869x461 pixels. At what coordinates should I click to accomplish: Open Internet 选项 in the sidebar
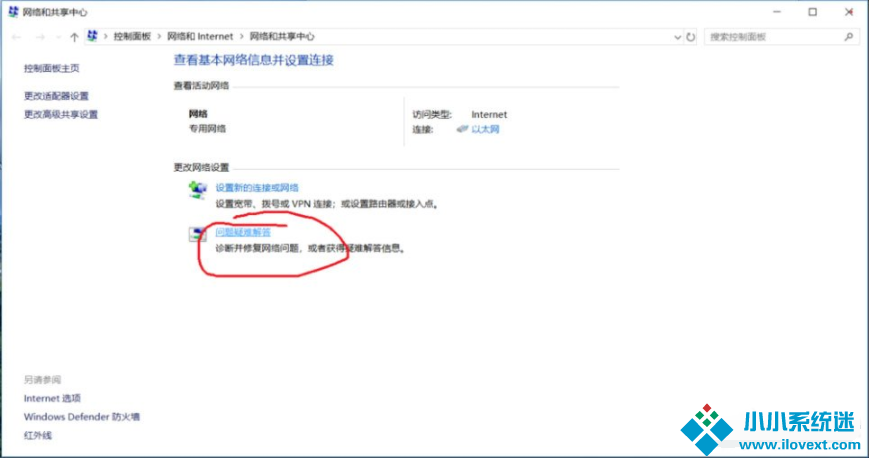pyautogui.click(x=52, y=398)
